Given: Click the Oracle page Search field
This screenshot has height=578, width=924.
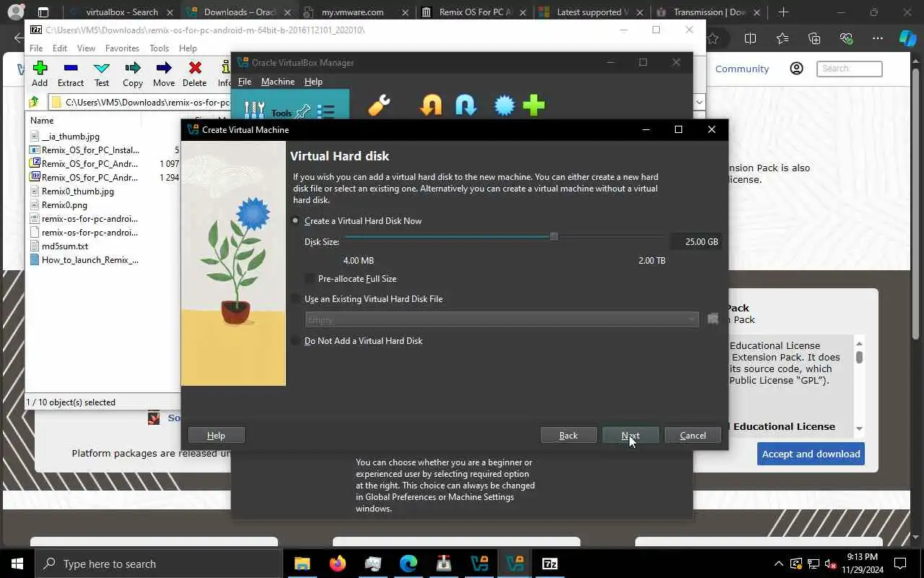Looking at the screenshot, I should point(850,69).
